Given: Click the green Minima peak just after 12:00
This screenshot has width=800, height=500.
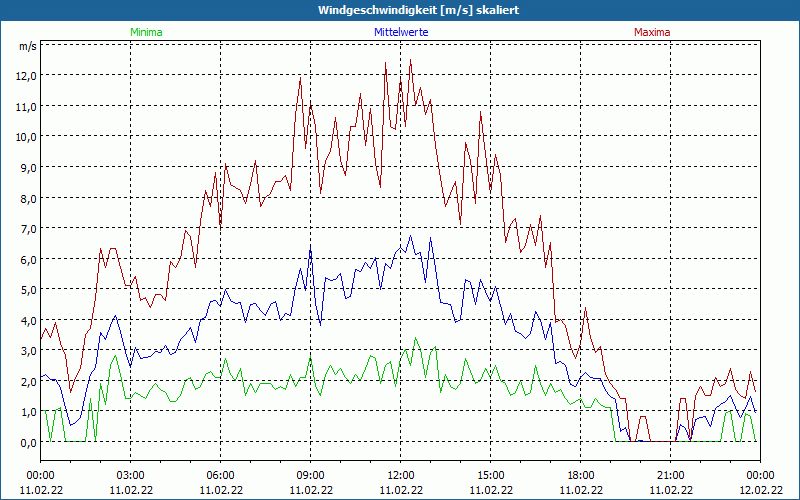Looking at the screenshot, I should click(x=415, y=338).
